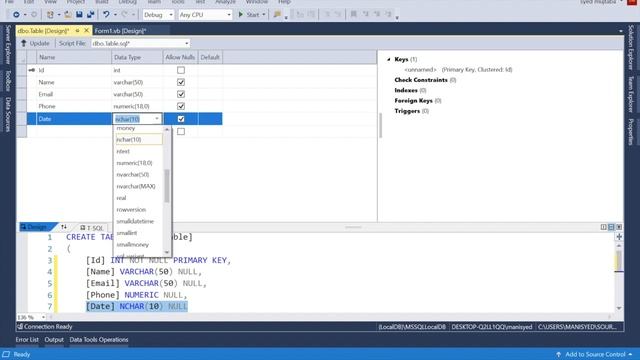The image size is (640, 360).
Task: Click the Start debugging button
Action: [252, 15]
